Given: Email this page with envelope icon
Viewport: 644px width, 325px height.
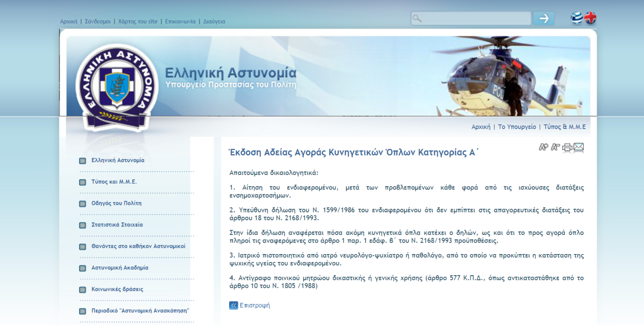Looking at the screenshot, I should pos(579,148).
